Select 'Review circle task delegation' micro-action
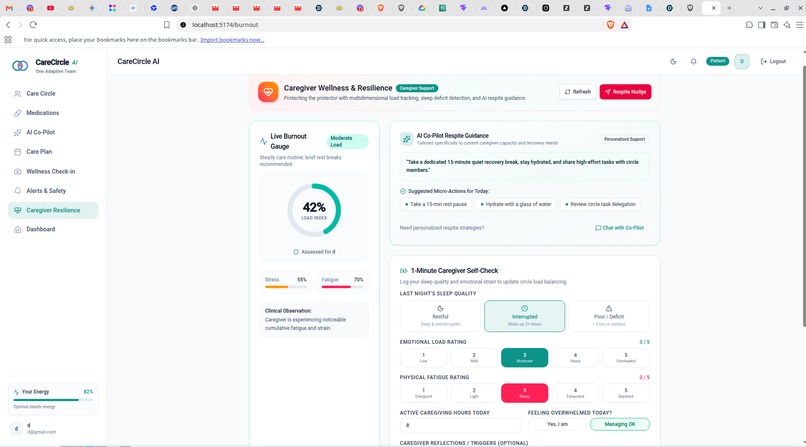 coord(600,204)
